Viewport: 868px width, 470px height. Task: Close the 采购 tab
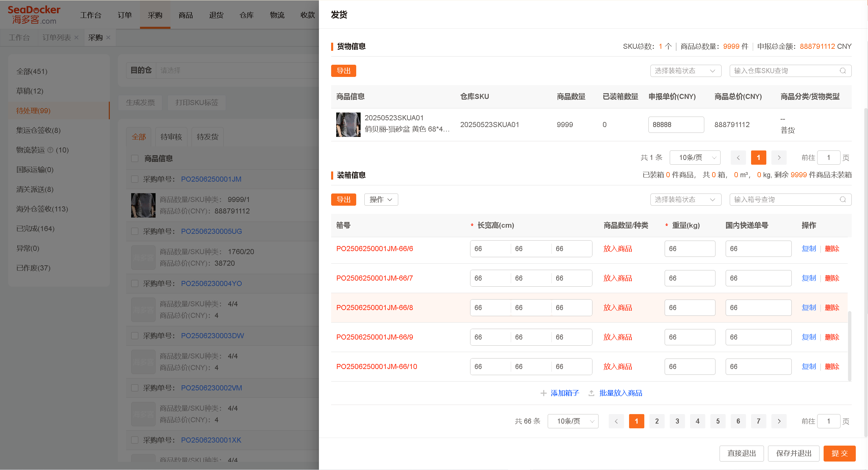(x=108, y=38)
